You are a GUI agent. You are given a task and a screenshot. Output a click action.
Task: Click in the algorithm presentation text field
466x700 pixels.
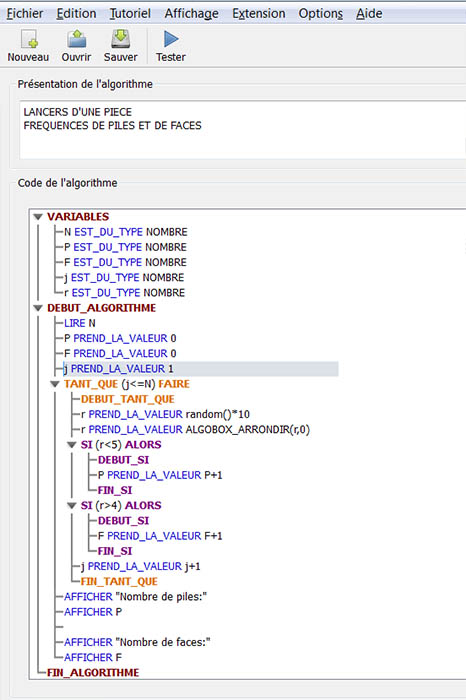click(x=242, y=129)
